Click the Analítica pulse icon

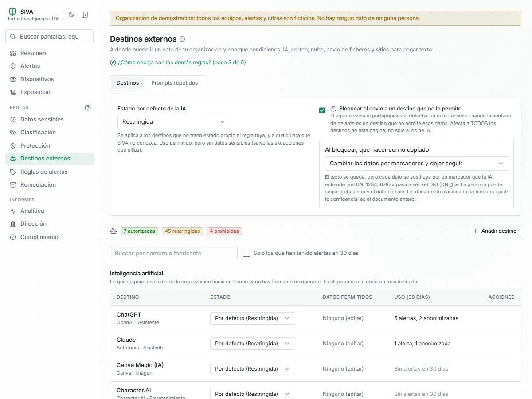tap(12, 211)
